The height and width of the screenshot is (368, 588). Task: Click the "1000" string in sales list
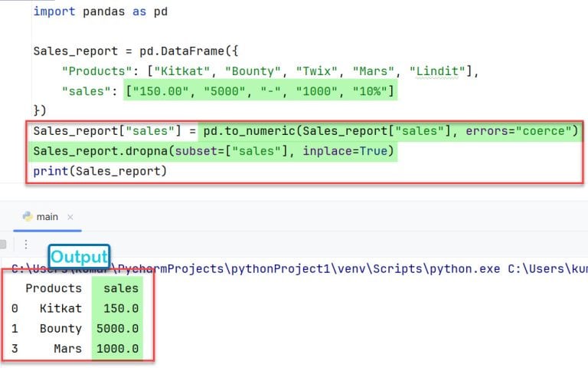coord(316,91)
